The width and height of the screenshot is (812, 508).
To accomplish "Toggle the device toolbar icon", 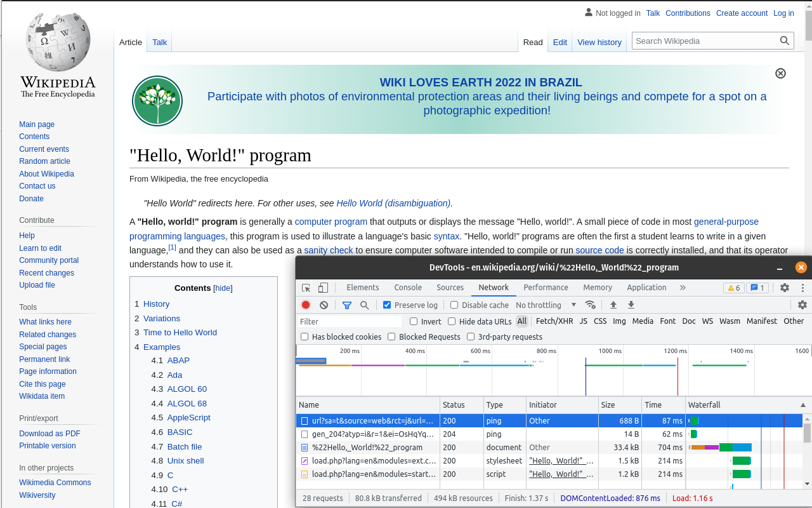I will click(323, 288).
